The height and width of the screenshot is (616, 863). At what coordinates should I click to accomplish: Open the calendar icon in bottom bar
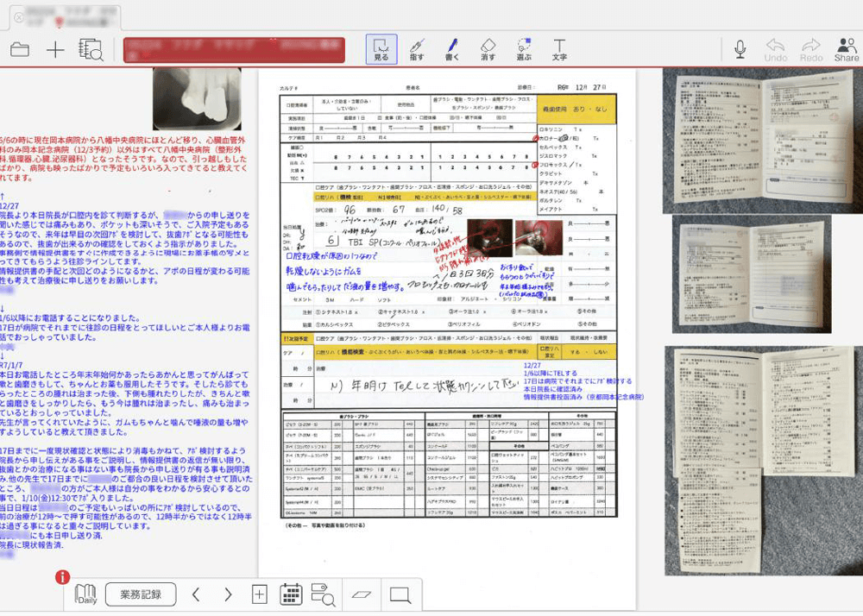tap(291, 594)
